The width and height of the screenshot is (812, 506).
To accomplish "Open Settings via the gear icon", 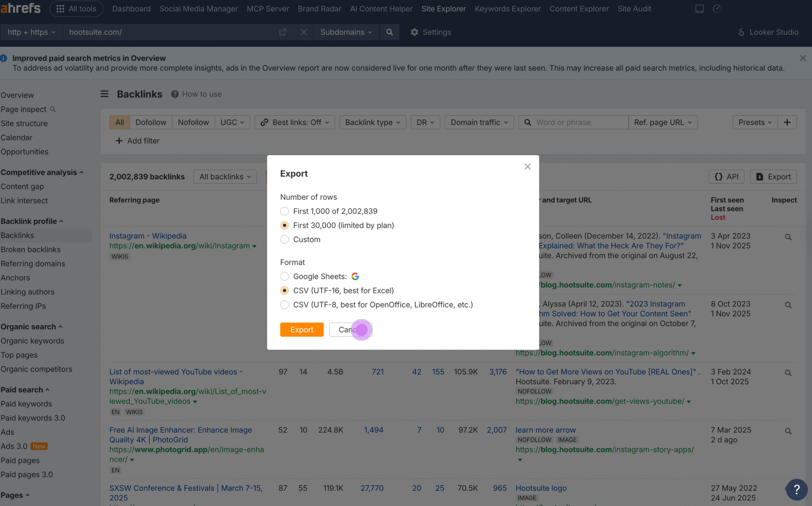I will pos(414,32).
